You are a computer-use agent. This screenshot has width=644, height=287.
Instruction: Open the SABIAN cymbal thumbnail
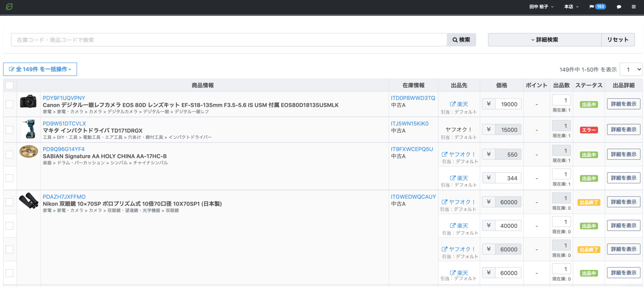point(28,151)
